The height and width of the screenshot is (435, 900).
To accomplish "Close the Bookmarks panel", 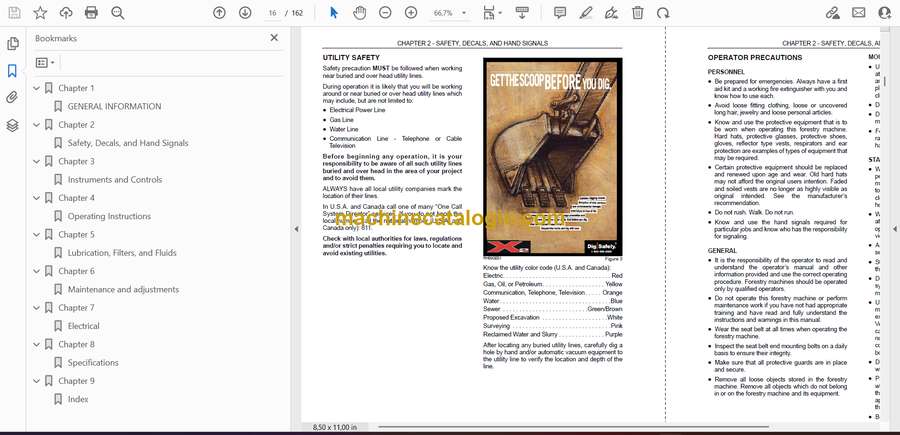I will 274,37.
